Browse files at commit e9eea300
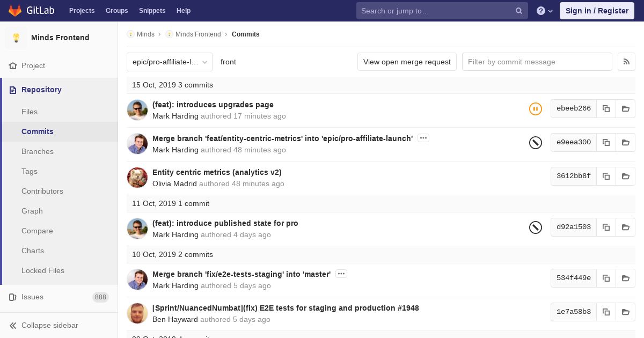 coord(625,142)
